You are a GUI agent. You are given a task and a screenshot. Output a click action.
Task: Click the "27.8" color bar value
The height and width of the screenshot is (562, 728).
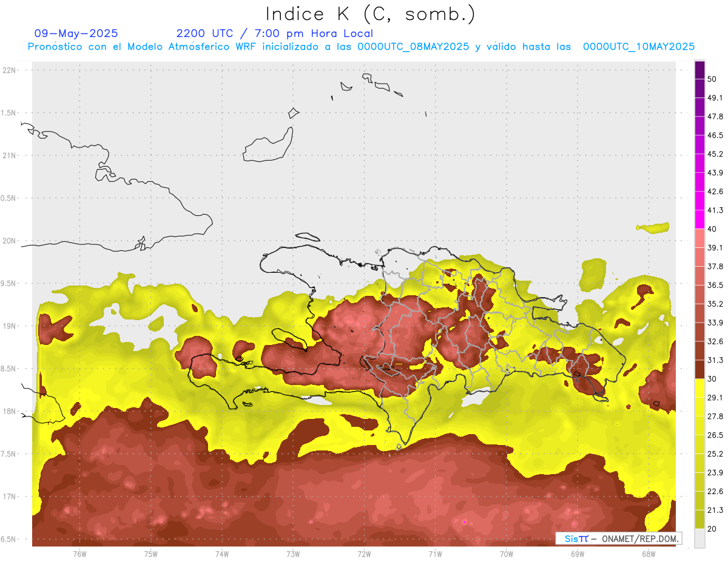pos(715,416)
